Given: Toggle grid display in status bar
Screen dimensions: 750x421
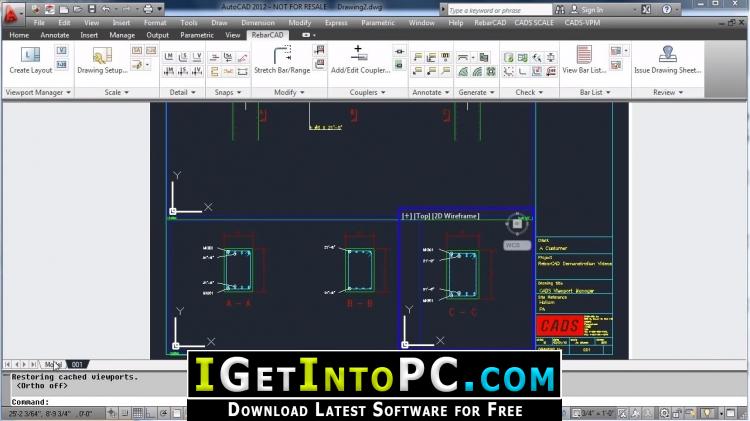Looking at the screenshot, I should coord(138,413).
